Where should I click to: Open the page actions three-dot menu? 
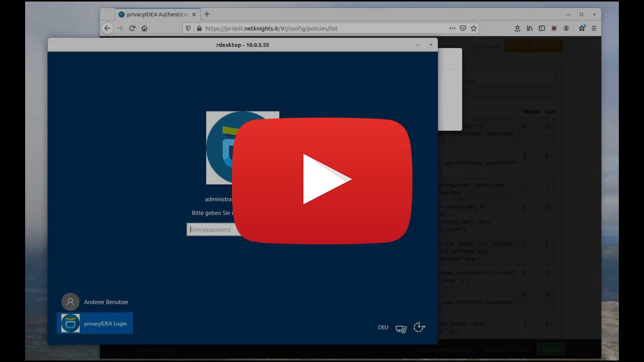tap(452, 28)
